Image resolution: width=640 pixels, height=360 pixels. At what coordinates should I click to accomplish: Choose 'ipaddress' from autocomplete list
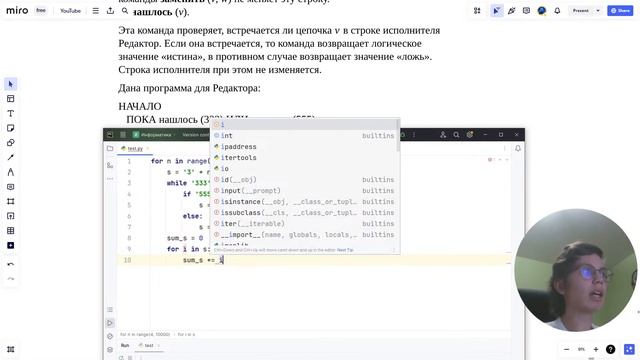304,147
